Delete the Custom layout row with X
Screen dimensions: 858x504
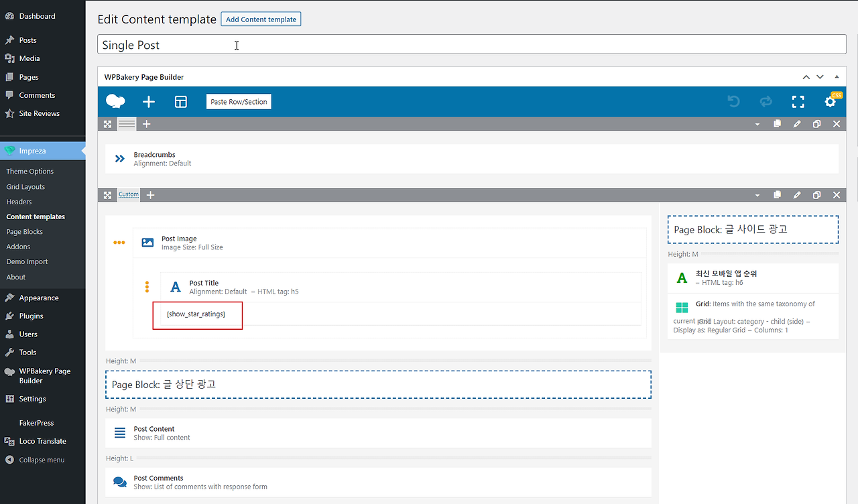837,195
